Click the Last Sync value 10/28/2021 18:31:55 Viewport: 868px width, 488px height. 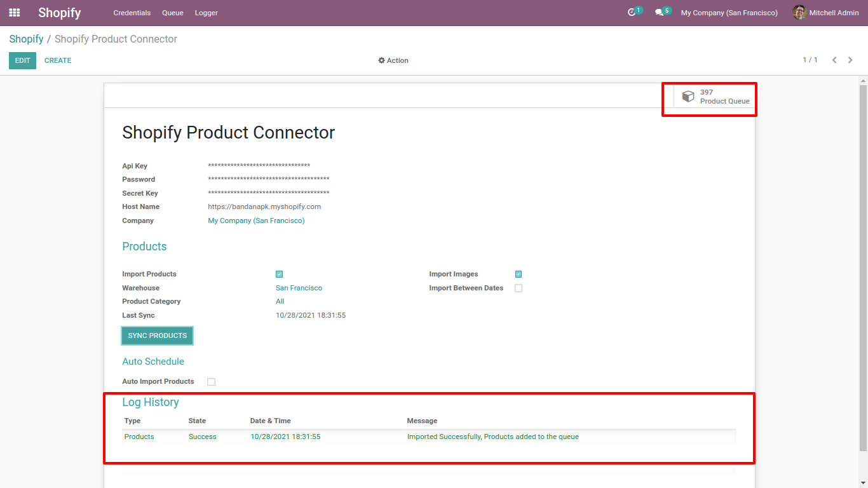click(x=311, y=315)
